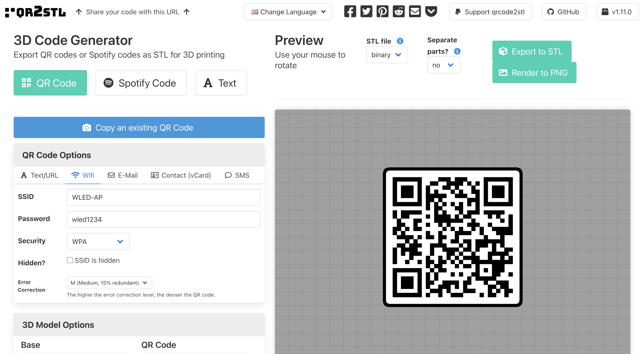Share on Reddit icon
The height and width of the screenshot is (354, 644).
399,11
